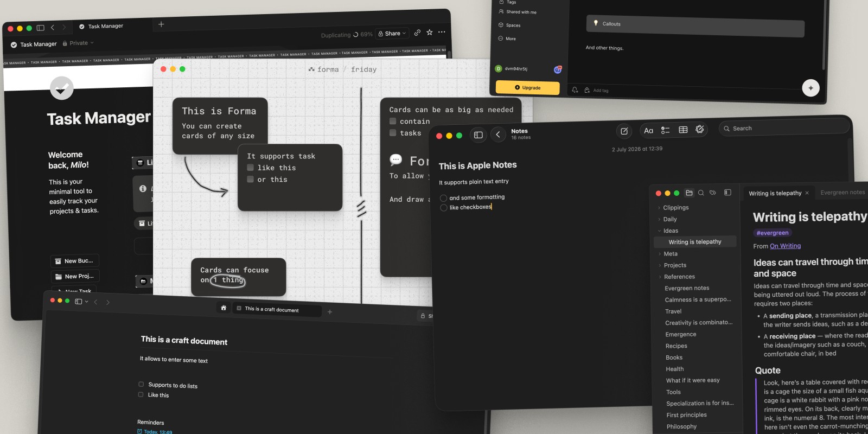Toggle sidebar in Apple Notes
Screen dimensions: 868x434
pos(478,135)
